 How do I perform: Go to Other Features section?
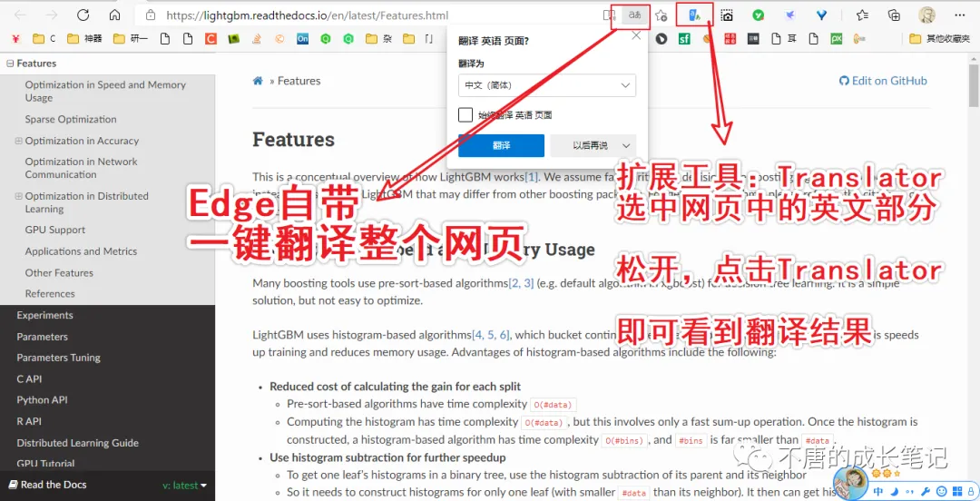tap(59, 272)
